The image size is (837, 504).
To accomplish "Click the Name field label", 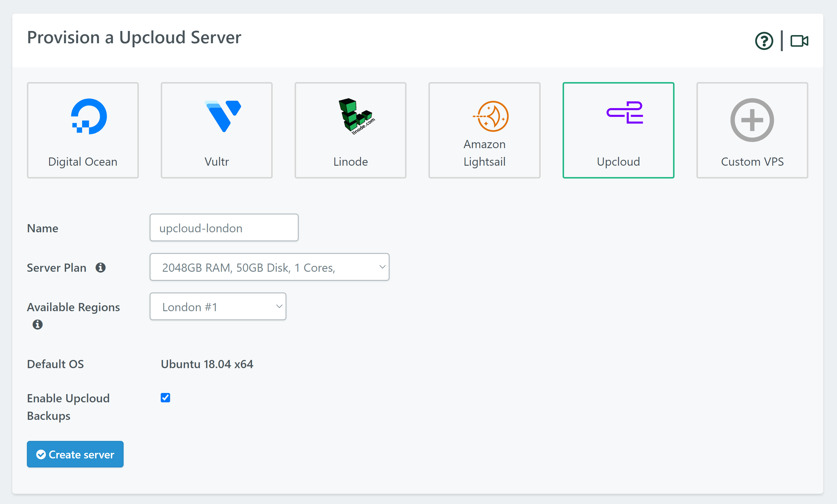I will point(43,228).
